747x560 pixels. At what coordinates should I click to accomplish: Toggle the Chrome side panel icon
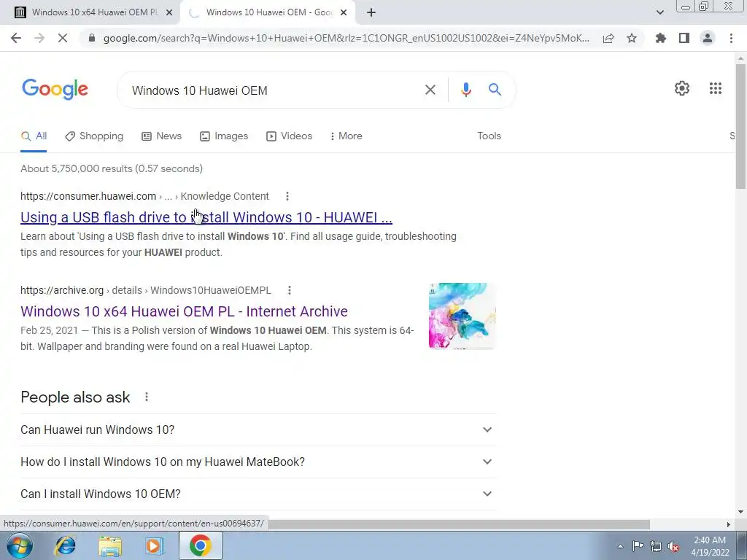tap(684, 38)
